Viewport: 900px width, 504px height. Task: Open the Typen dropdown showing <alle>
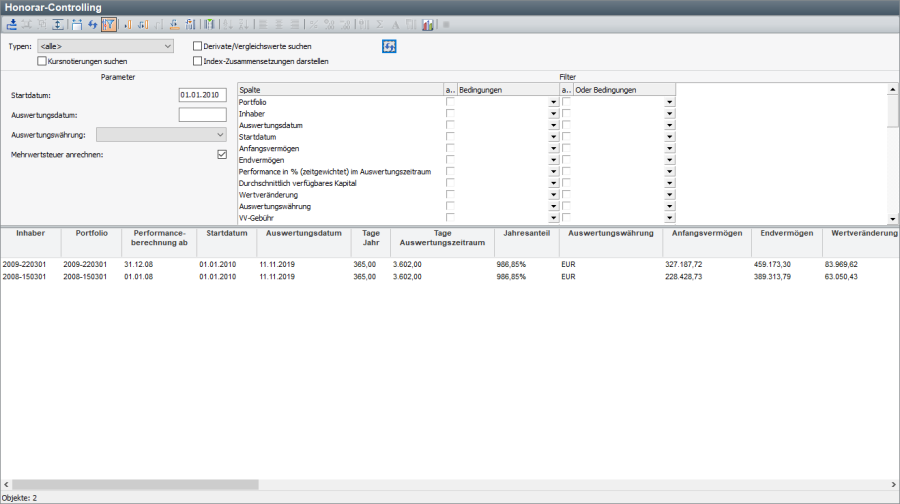[x=105, y=46]
